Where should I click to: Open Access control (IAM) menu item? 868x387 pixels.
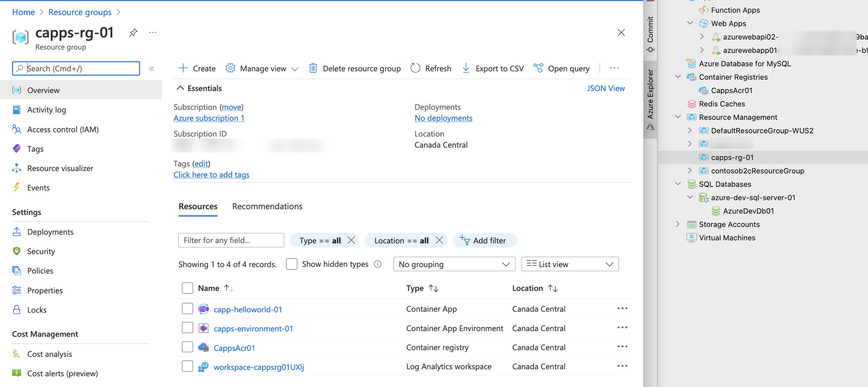coord(63,129)
